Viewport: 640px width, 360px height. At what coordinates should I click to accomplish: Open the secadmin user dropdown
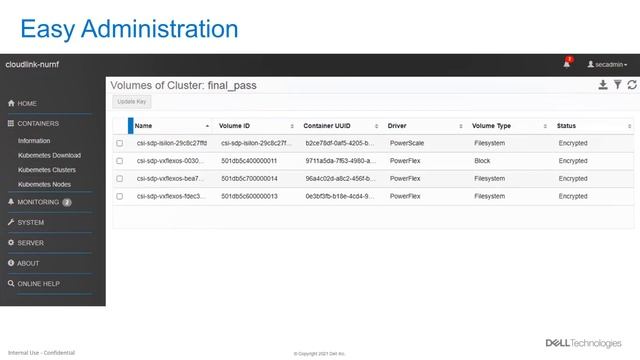pos(607,64)
